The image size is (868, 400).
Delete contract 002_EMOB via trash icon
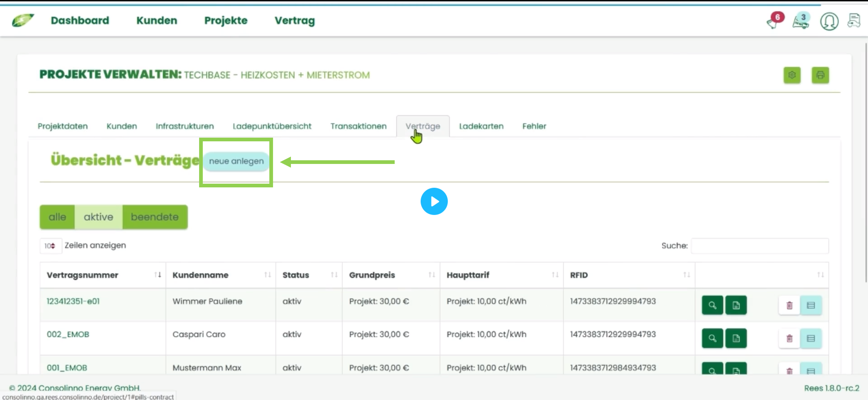tap(789, 338)
